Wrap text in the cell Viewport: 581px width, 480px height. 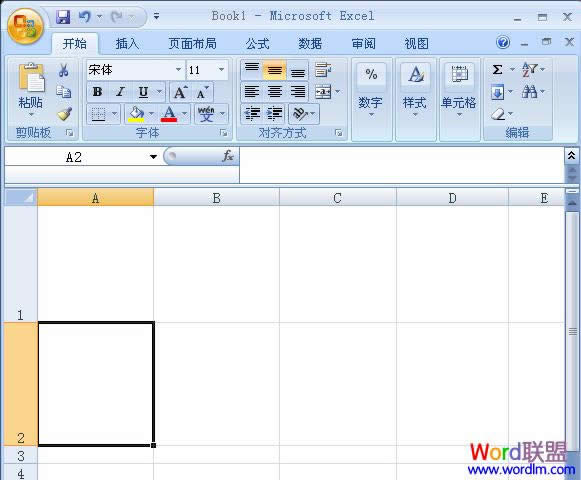[323, 70]
